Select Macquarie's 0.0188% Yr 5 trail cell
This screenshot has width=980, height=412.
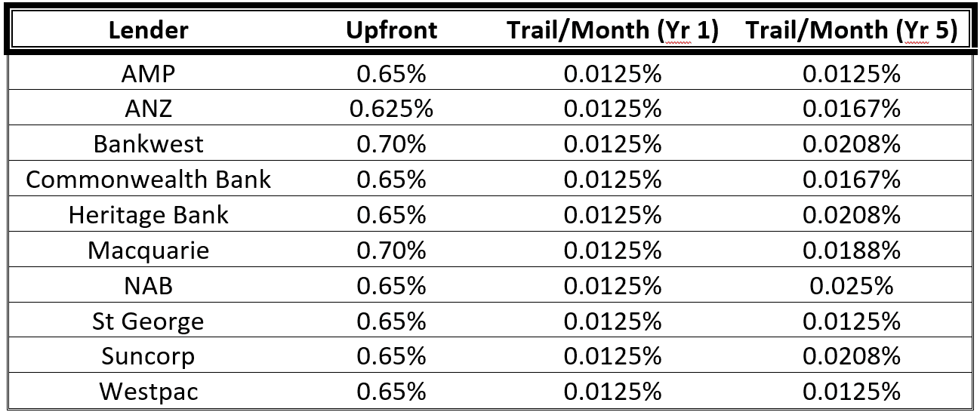[851, 251]
